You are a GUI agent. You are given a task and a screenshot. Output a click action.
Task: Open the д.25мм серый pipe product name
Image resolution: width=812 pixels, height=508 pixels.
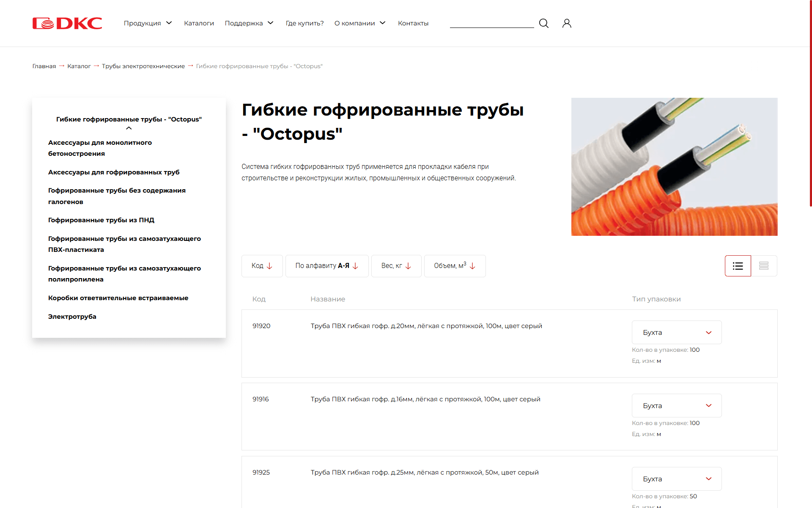tap(425, 472)
